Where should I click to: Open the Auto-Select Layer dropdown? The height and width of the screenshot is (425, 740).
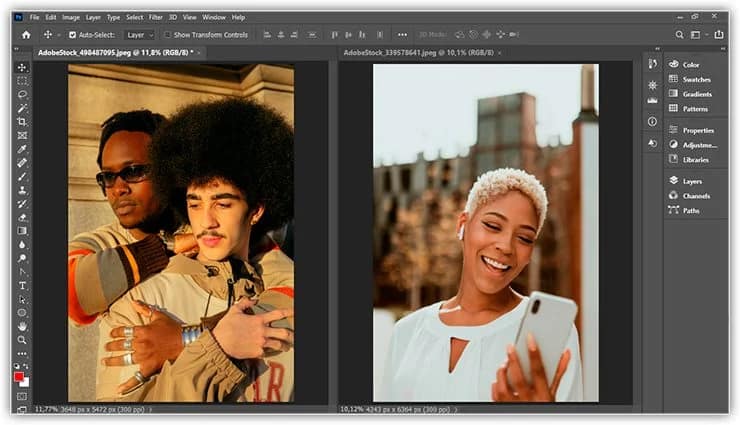(x=140, y=35)
